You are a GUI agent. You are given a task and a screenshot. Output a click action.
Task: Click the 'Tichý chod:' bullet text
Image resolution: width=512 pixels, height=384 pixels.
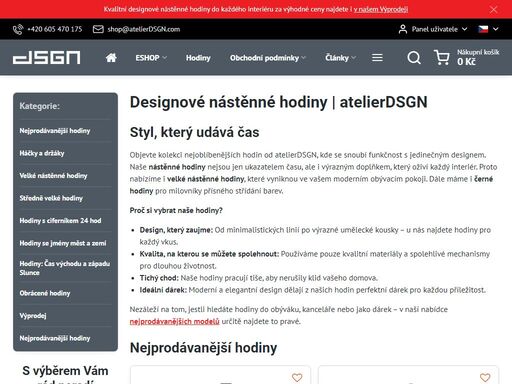pos(159,278)
